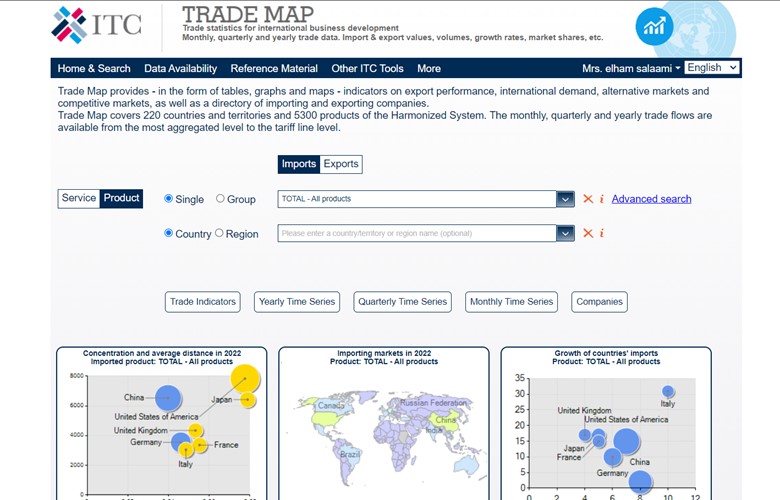This screenshot has width=780, height=500.
Task: Click the TRADE MAP title
Action: tap(248, 14)
